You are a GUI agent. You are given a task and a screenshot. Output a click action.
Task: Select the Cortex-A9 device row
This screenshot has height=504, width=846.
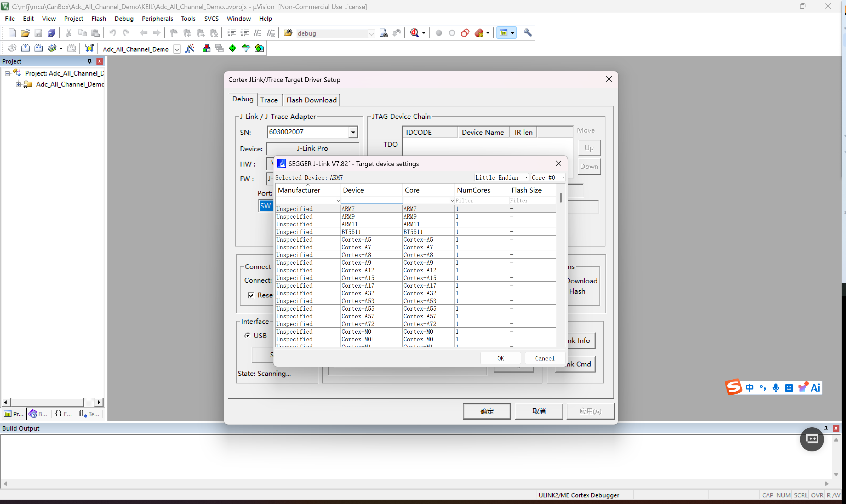pyautogui.click(x=416, y=262)
